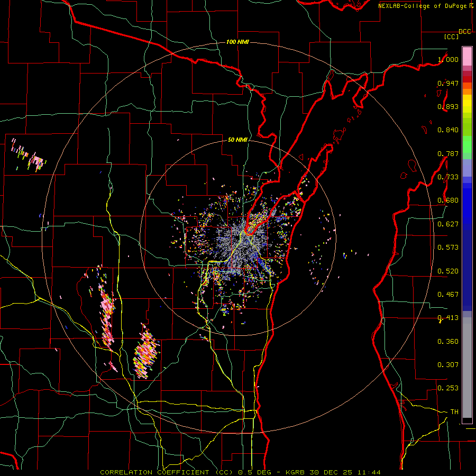Pick the light pink color band in legend
476x476 pixels.
(x=467, y=56)
